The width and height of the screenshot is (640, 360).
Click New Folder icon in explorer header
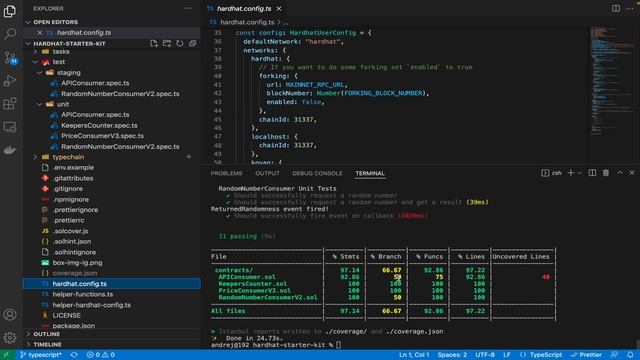[x=167, y=43]
